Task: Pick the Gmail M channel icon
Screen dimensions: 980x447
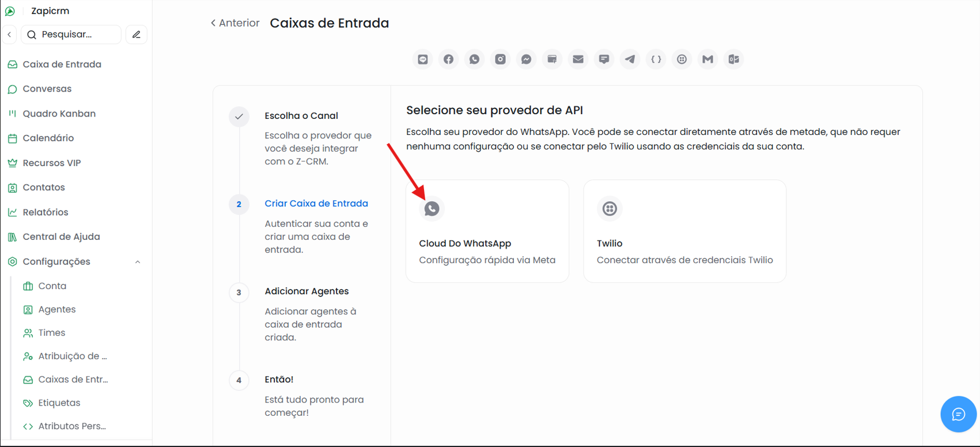Action: click(708, 59)
